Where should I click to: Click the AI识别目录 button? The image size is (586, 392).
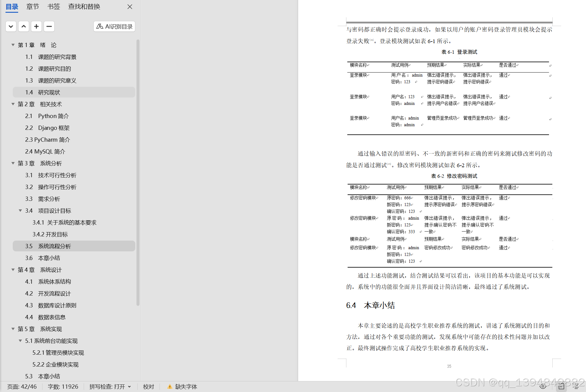tap(114, 26)
